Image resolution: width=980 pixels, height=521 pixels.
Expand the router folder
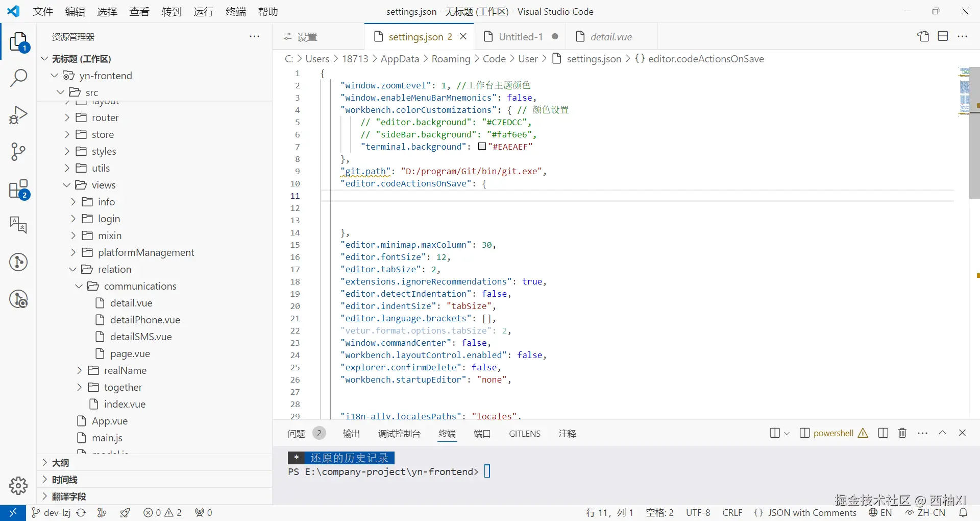pos(105,117)
